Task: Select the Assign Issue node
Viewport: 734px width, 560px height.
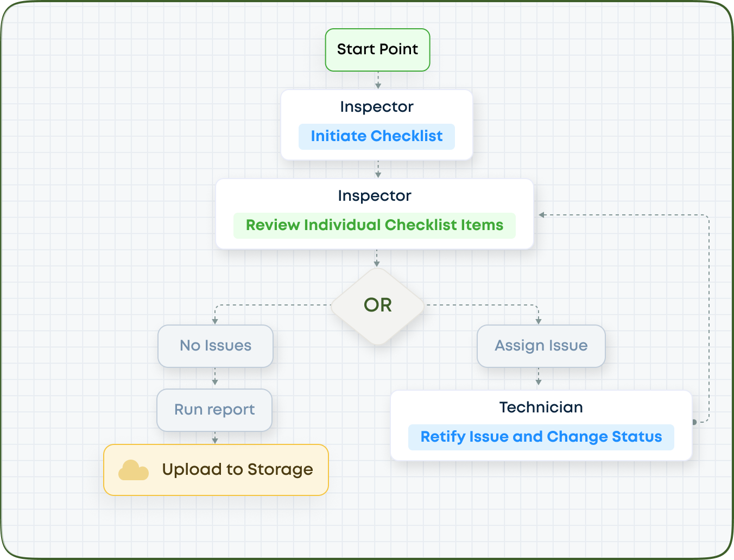Action: (x=541, y=346)
